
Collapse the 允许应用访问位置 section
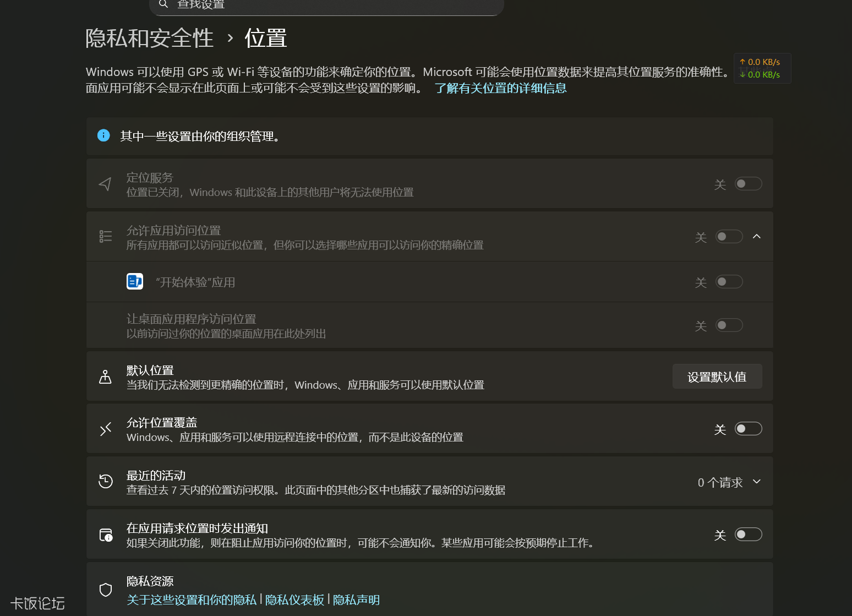756,236
